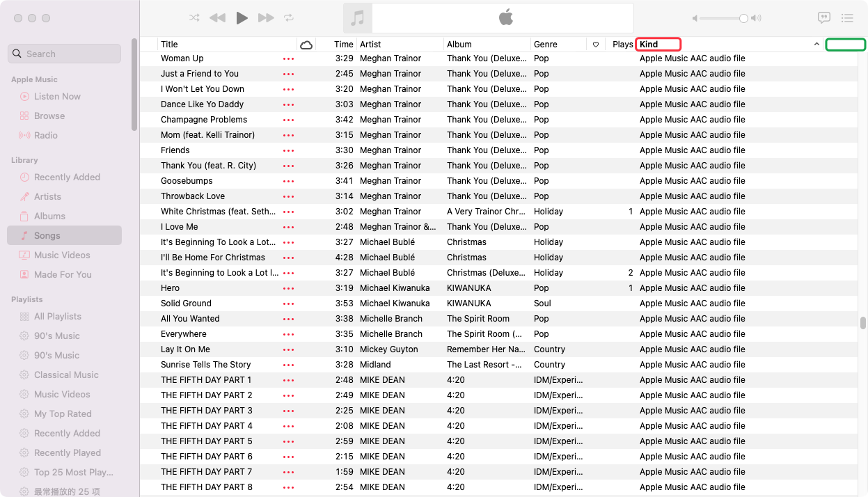The width and height of the screenshot is (868, 497).
Task: Open the lyrics panel
Action: point(823,17)
